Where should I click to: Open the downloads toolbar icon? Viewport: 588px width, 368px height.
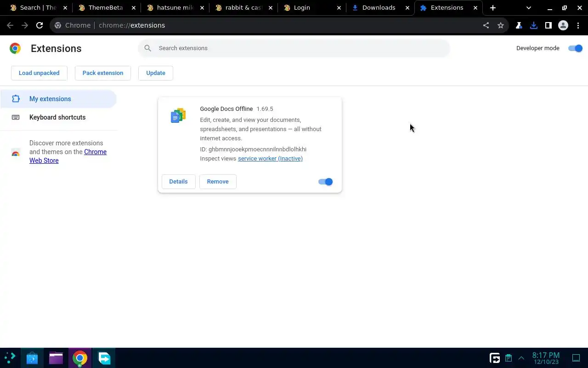[534, 25]
